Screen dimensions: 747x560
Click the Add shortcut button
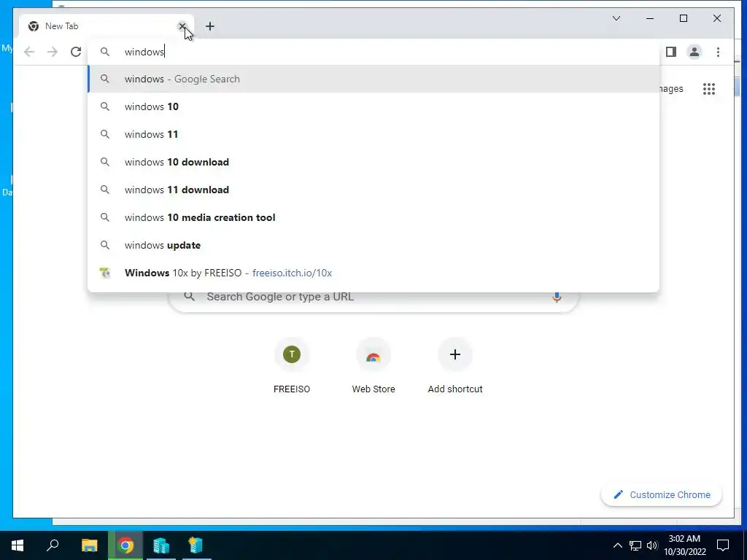455,366
